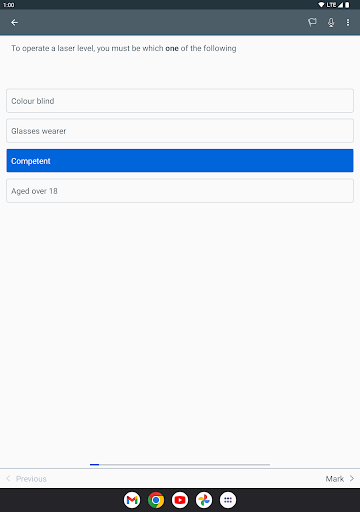360x512 pixels.
Task: Tap the Mark button
Action: (335, 479)
